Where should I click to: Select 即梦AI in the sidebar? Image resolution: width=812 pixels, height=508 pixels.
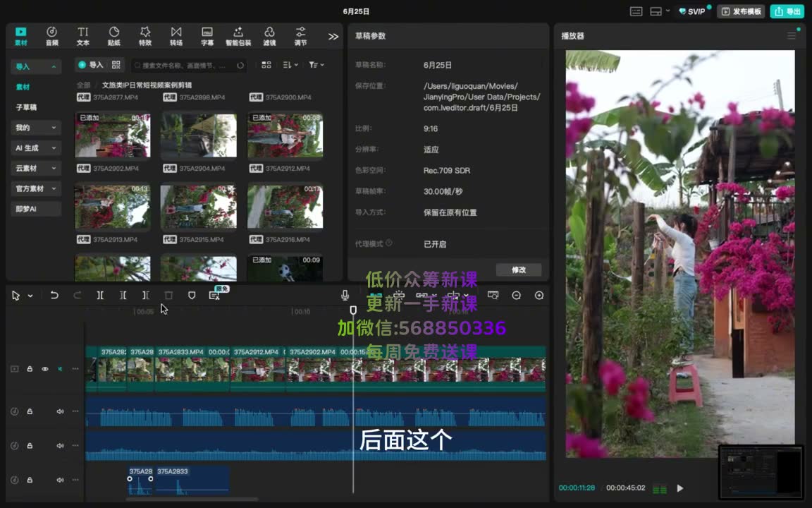click(x=36, y=209)
